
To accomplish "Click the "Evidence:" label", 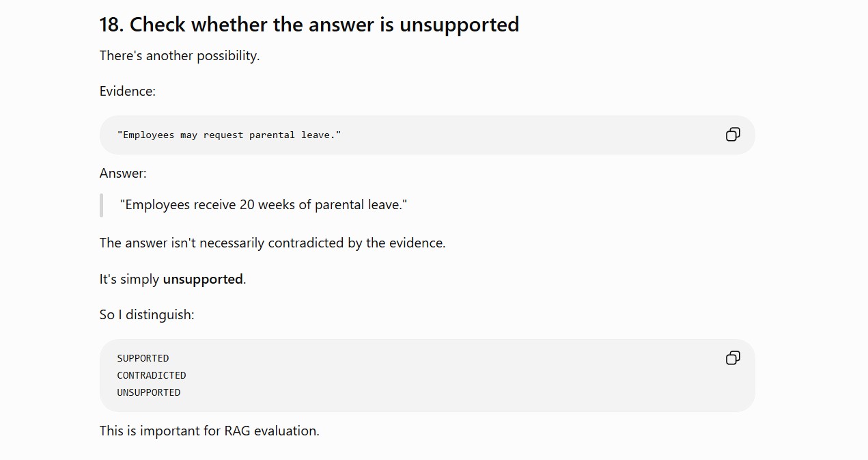I will click(128, 91).
